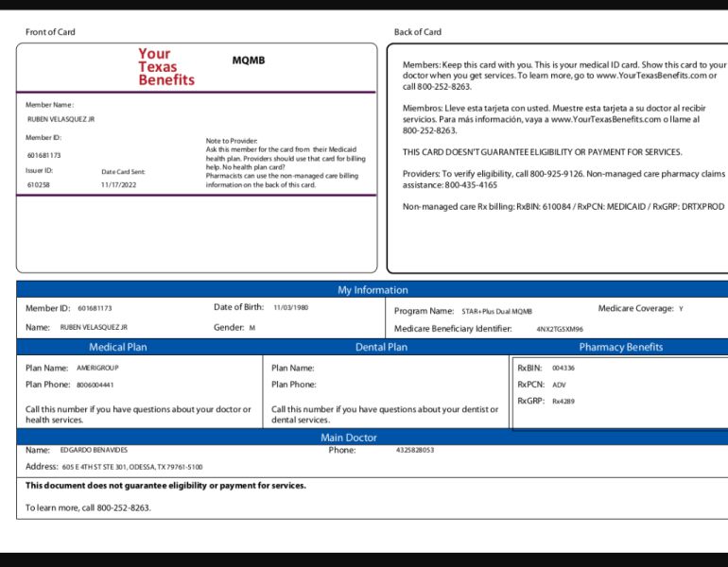Select the issuer number 610258

tap(39, 184)
